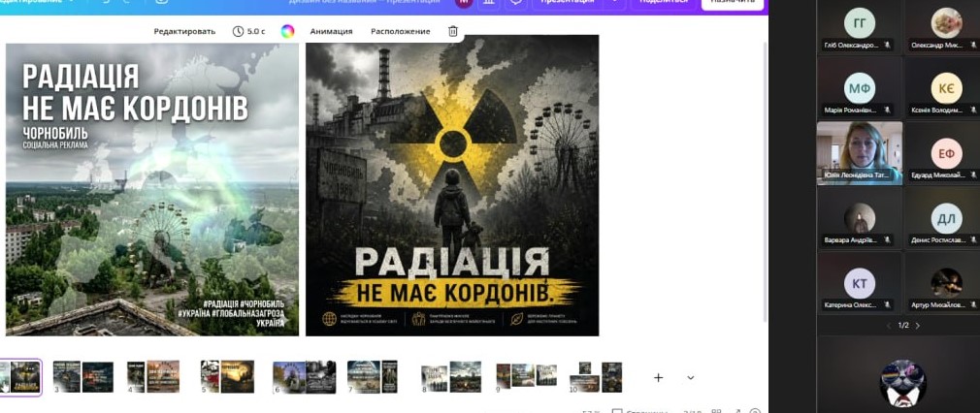Open page 10 thumbnail
The width and height of the screenshot is (980, 413).
(x=596, y=377)
